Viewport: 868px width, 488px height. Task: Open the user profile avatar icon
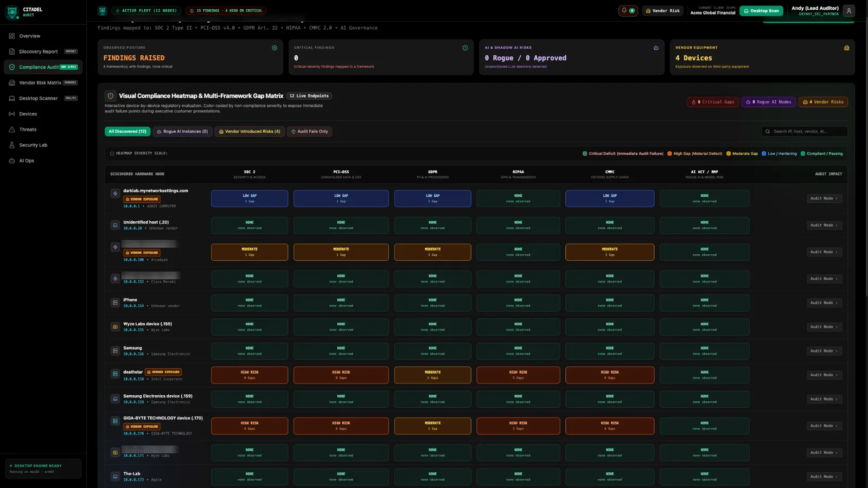tap(849, 11)
